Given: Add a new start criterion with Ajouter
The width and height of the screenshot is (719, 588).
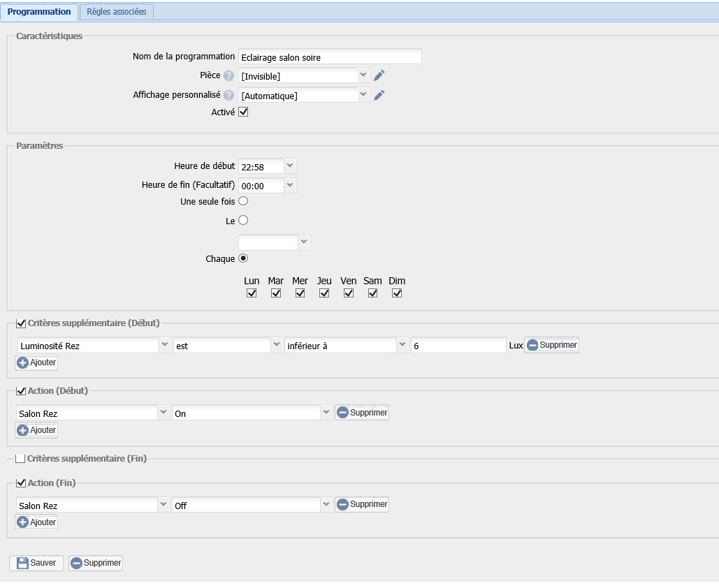Looking at the screenshot, I should tap(36, 363).
